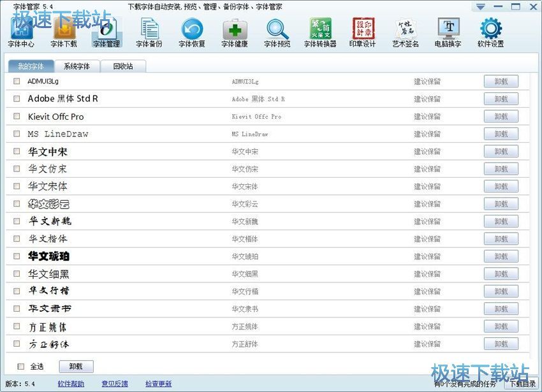Click 建议保留 in the Adobe 黑体 row
Screen dimensions: 542x392
click(x=427, y=99)
